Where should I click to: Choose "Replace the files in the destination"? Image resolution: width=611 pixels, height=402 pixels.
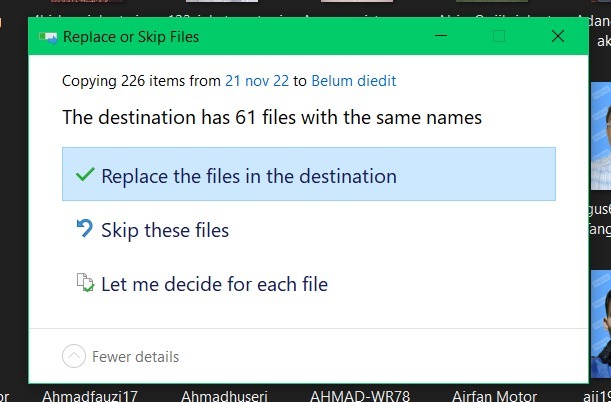(x=249, y=176)
